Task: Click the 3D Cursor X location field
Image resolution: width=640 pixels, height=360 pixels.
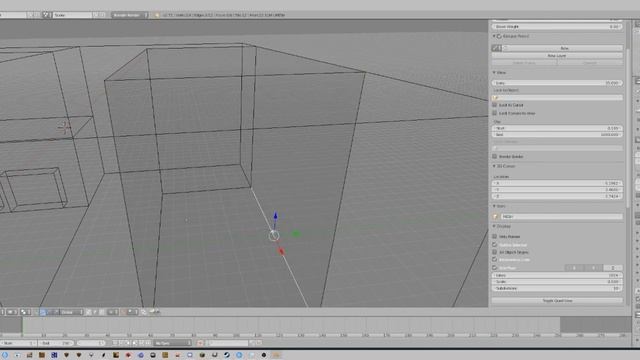Action: pyautogui.click(x=557, y=183)
